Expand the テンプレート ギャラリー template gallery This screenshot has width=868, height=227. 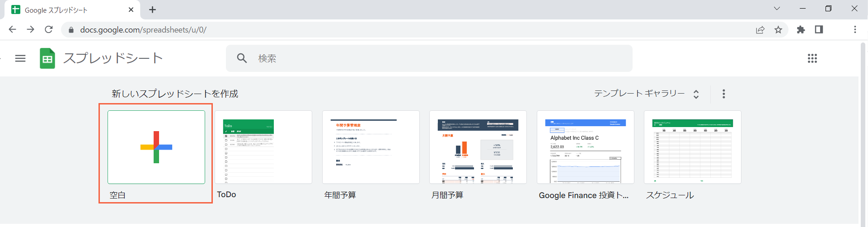pyautogui.click(x=646, y=94)
